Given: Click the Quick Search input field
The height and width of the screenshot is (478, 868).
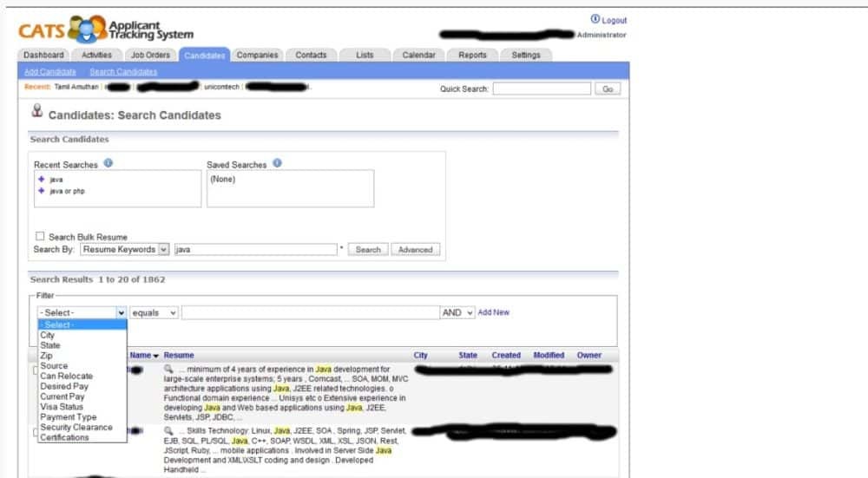Looking at the screenshot, I should click(541, 88).
